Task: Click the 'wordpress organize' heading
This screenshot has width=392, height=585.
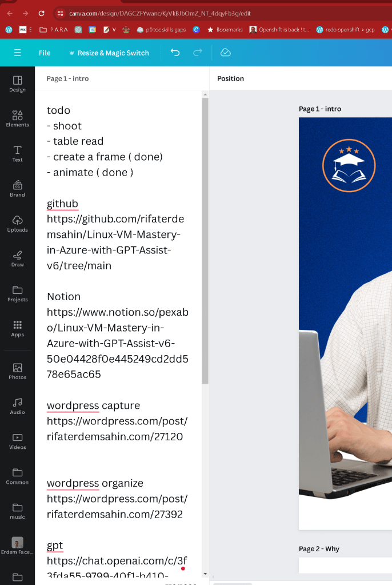Action: pyautogui.click(x=95, y=483)
